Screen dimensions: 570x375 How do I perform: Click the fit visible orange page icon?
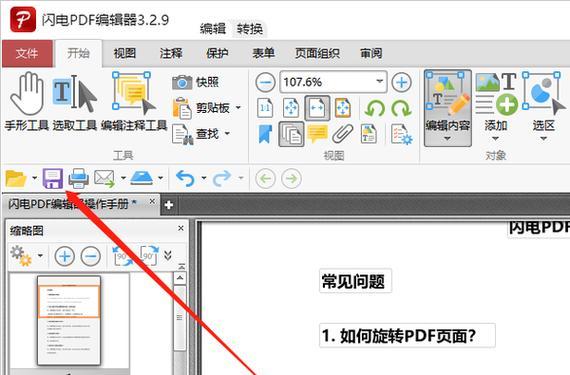(x=343, y=108)
